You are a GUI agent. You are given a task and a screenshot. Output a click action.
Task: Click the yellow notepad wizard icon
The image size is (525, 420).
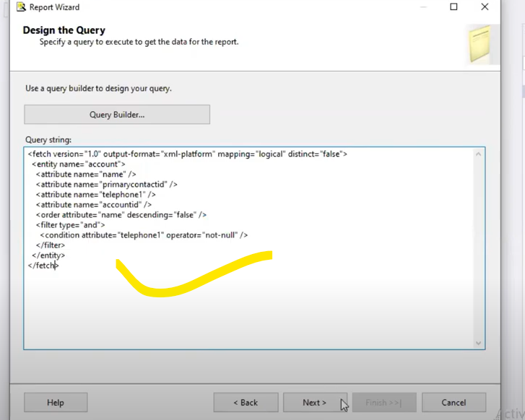click(x=480, y=44)
